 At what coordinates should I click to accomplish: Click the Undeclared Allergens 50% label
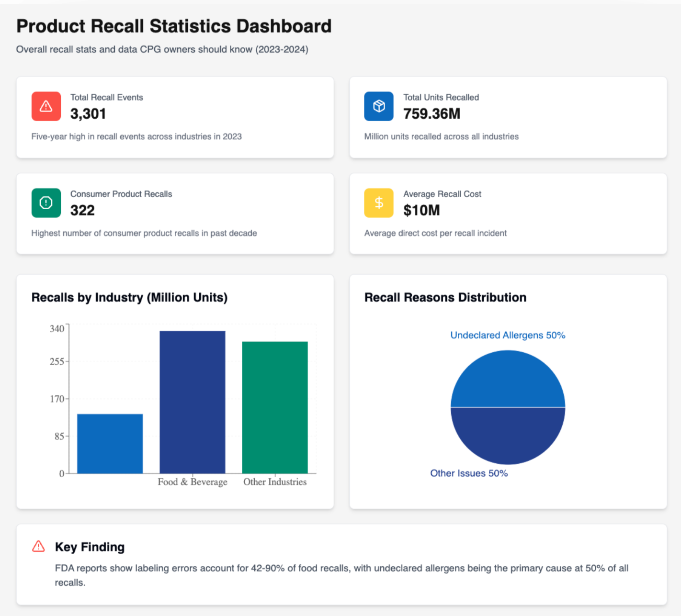(x=508, y=335)
